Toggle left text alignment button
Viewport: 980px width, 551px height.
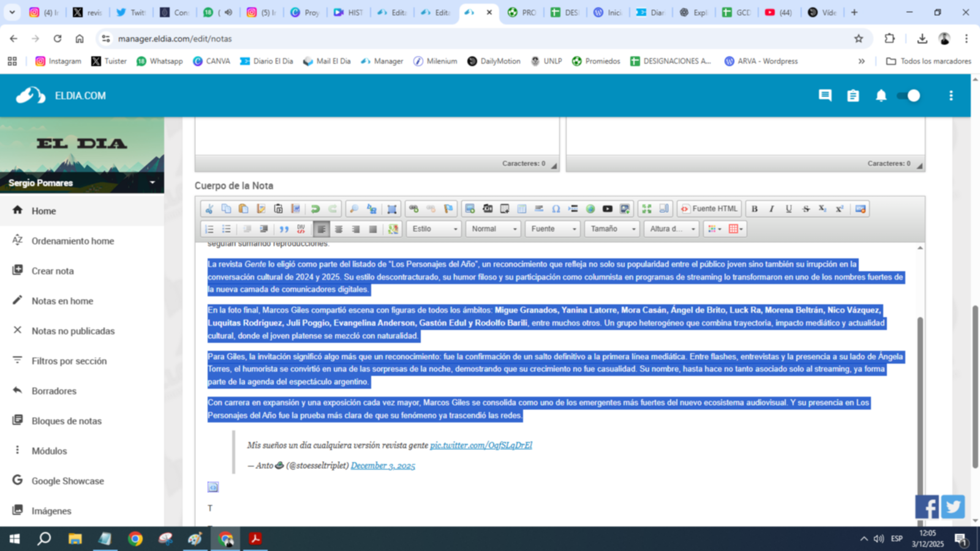click(x=321, y=229)
